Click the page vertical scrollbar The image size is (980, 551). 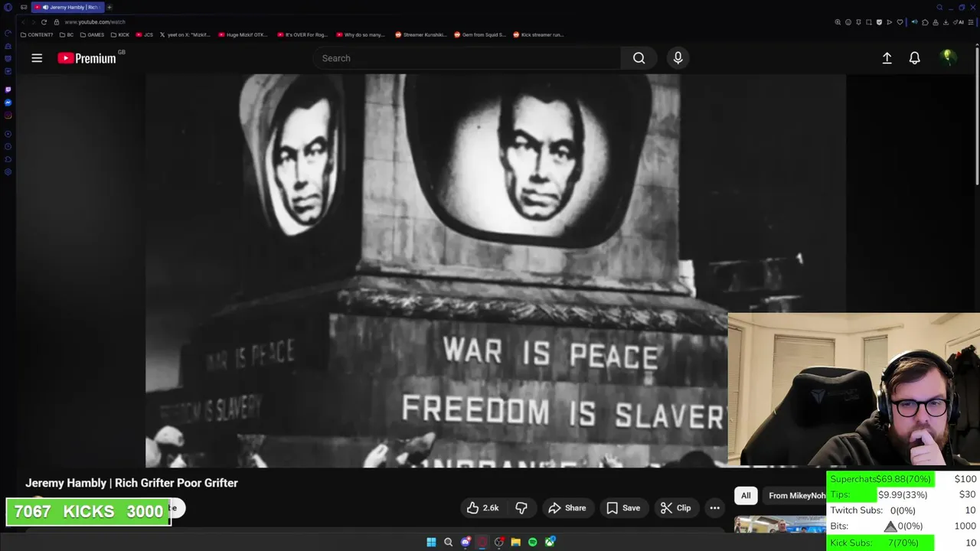click(977, 115)
